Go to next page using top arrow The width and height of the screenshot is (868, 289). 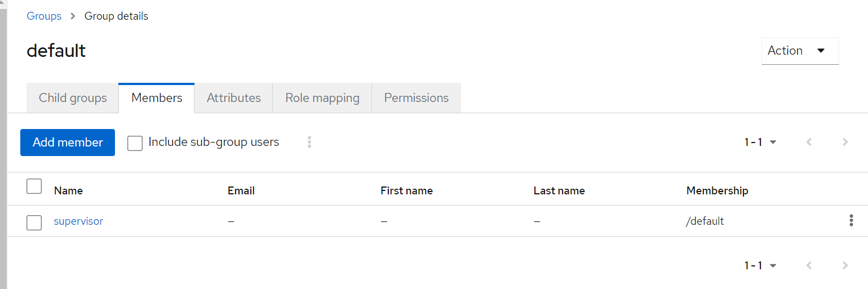click(845, 143)
